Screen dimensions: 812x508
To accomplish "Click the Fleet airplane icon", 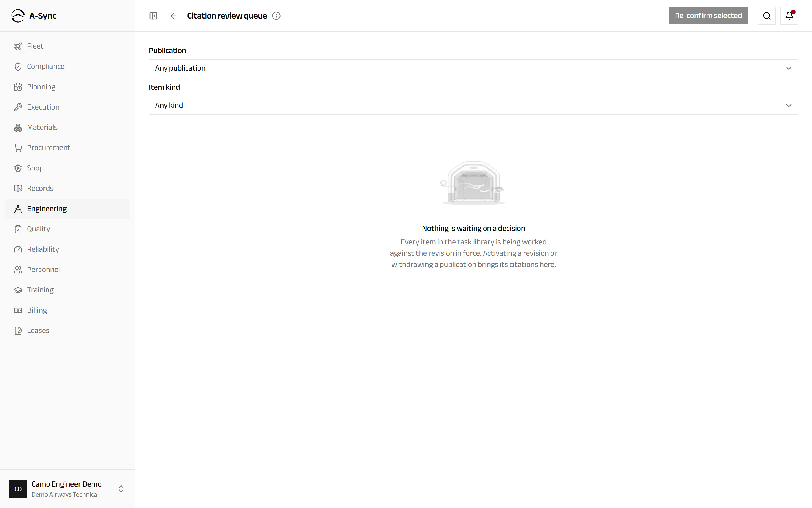I will coord(18,46).
